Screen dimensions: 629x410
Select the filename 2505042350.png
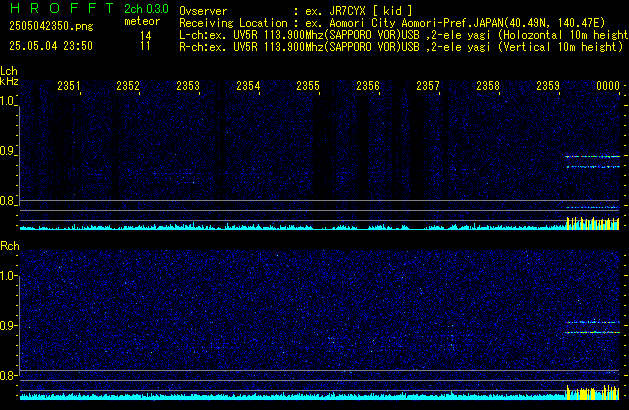pyautogui.click(x=51, y=26)
